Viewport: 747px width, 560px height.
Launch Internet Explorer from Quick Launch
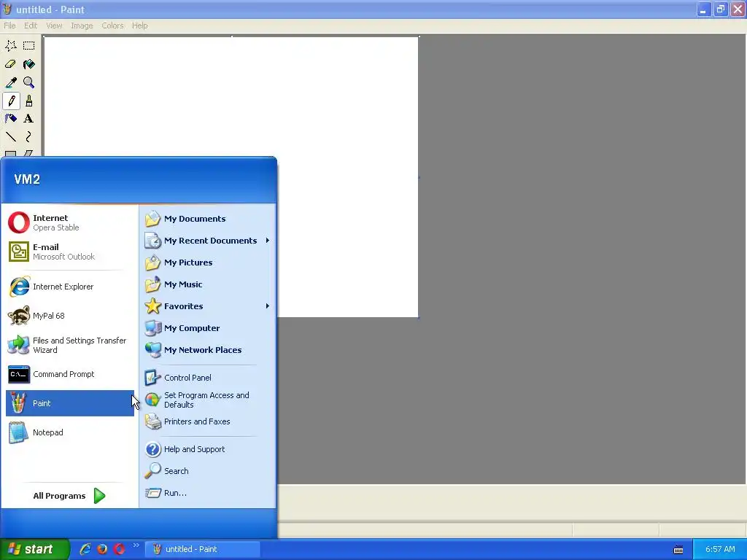(x=85, y=549)
